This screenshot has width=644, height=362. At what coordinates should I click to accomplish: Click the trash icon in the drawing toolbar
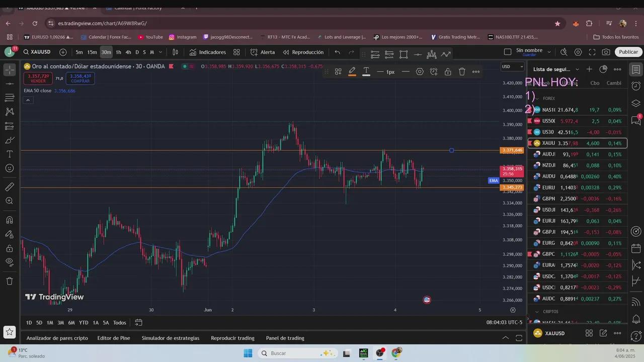(462, 72)
